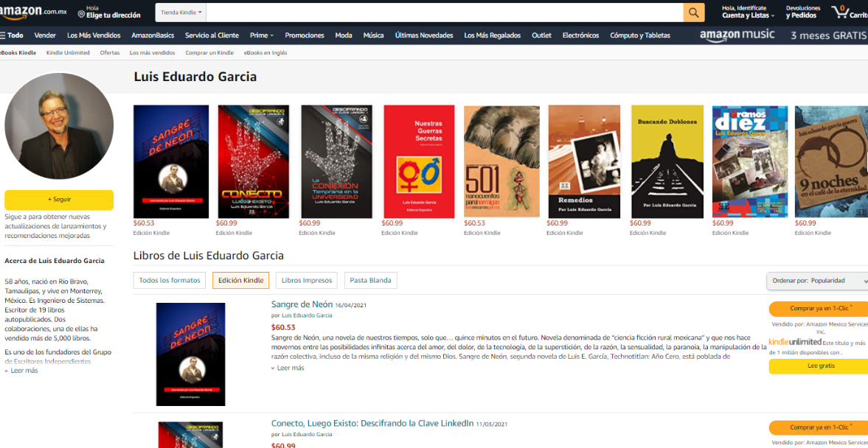868x448 pixels.
Task: Open Los más vendidos in Kindle subnav
Action: click(x=152, y=53)
